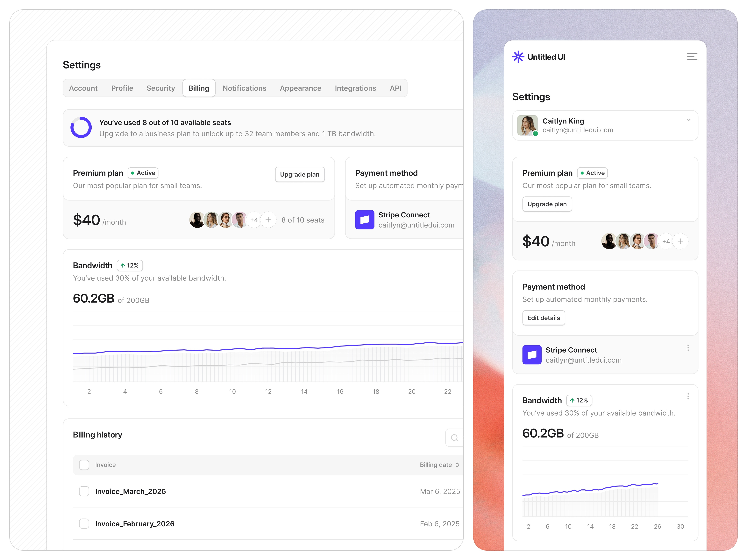Image resolution: width=747 pixels, height=560 pixels.
Task: Select the Billing tab
Action: pyautogui.click(x=199, y=88)
